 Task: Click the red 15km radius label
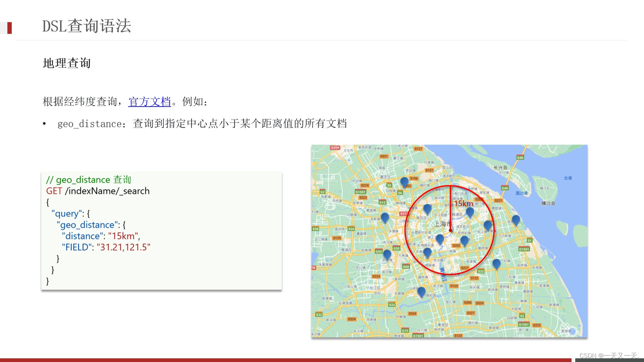click(464, 203)
